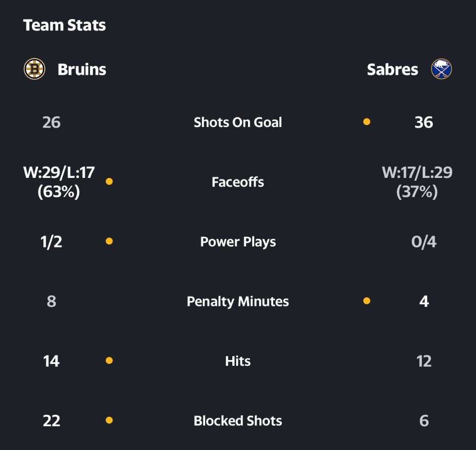Click yellow dot beside Bruins faceoffs
The width and height of the screenshot is (476, 450).
click(x=109, y=181)
